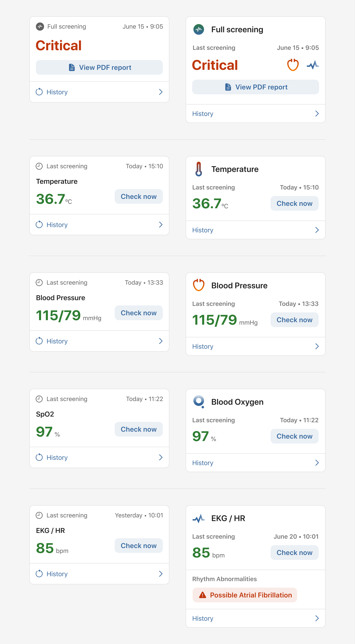
Task: Open the PDF report from the left Critical card
Action: [x=99, y=67]
